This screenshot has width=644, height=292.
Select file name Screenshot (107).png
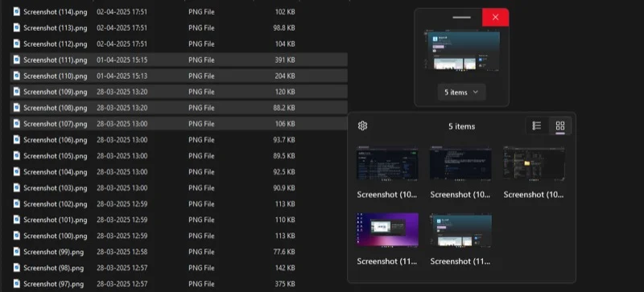tap(55, 124)
